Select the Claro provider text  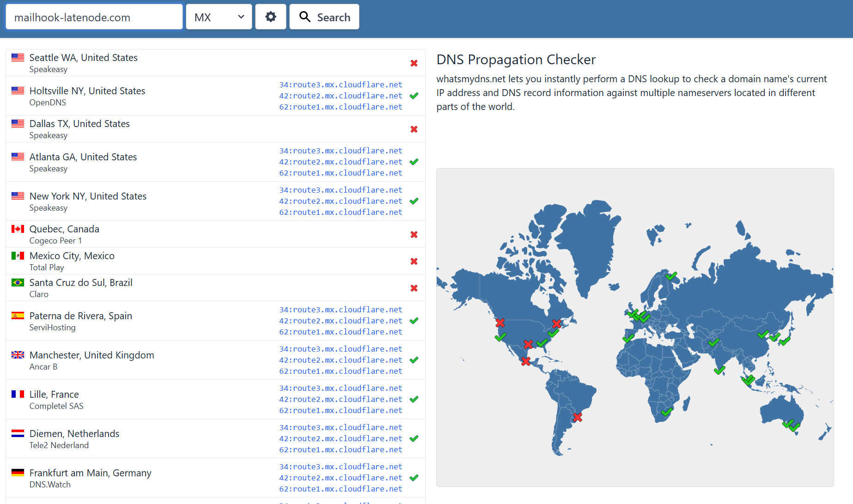tap(39, 294)
